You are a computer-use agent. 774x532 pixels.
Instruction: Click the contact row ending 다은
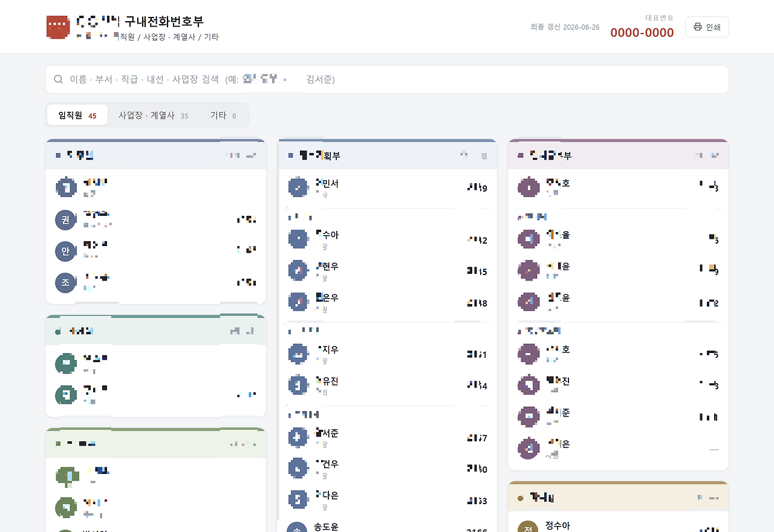point(387,501)
